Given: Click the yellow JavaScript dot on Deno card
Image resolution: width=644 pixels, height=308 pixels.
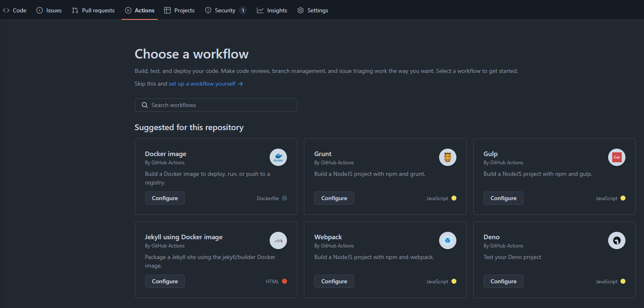Looking at the screenshot, I should tap(623, 281).
